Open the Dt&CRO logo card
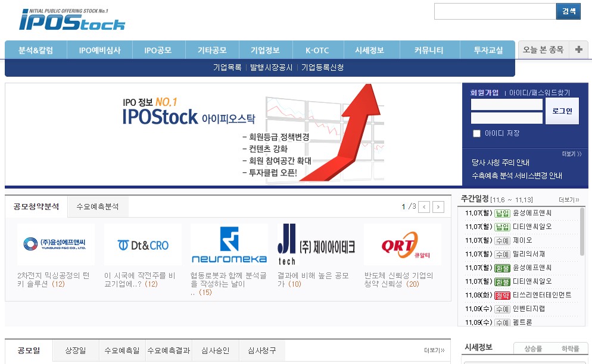592x364 pixels. coord(143,244)
